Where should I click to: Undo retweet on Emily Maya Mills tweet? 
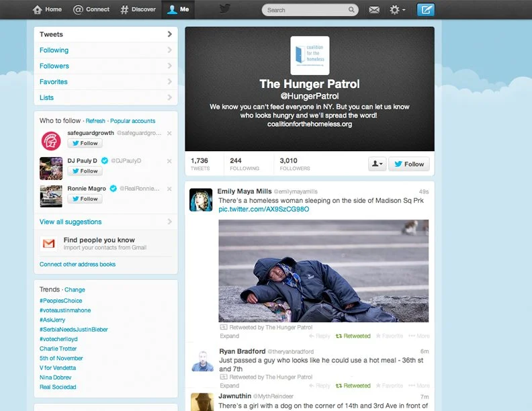[353, 336]
